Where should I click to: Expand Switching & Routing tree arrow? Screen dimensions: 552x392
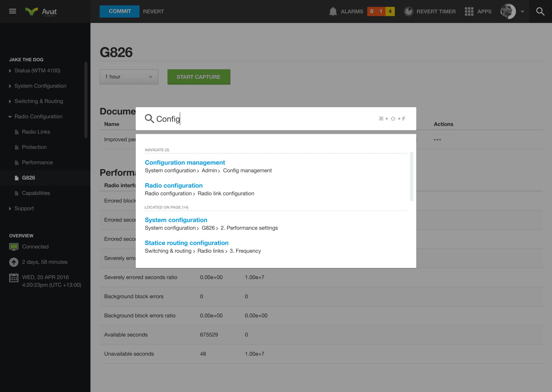click(x=10, y=101)
